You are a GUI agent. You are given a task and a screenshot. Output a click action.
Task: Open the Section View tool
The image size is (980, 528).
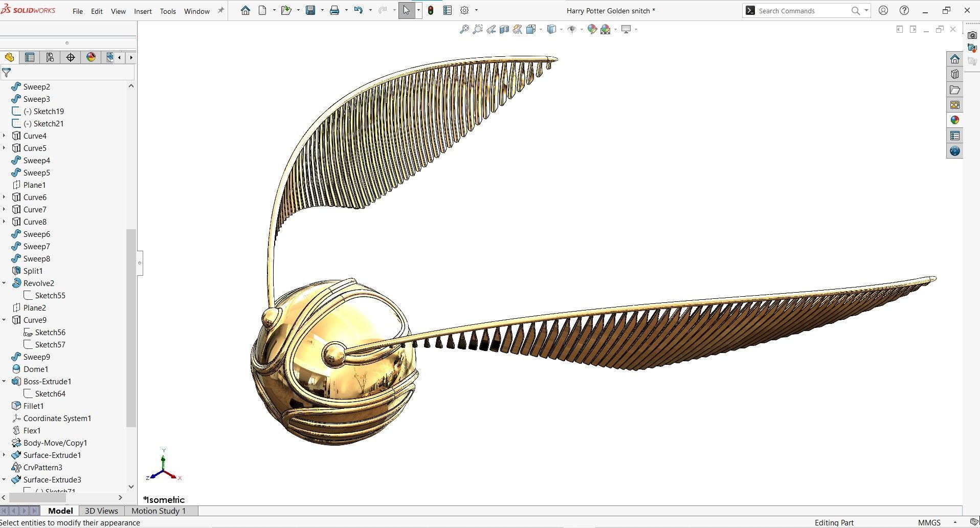[x=504, y=29]
